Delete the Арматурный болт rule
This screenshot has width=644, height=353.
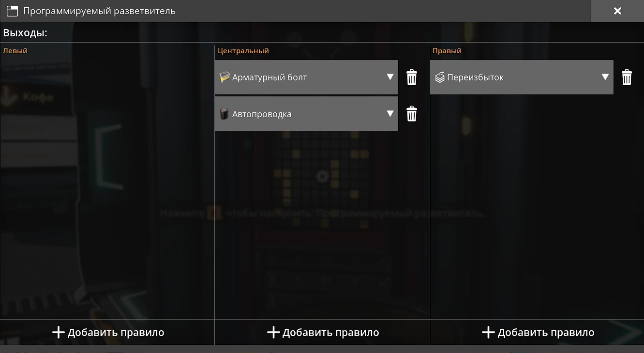(411, 77)
